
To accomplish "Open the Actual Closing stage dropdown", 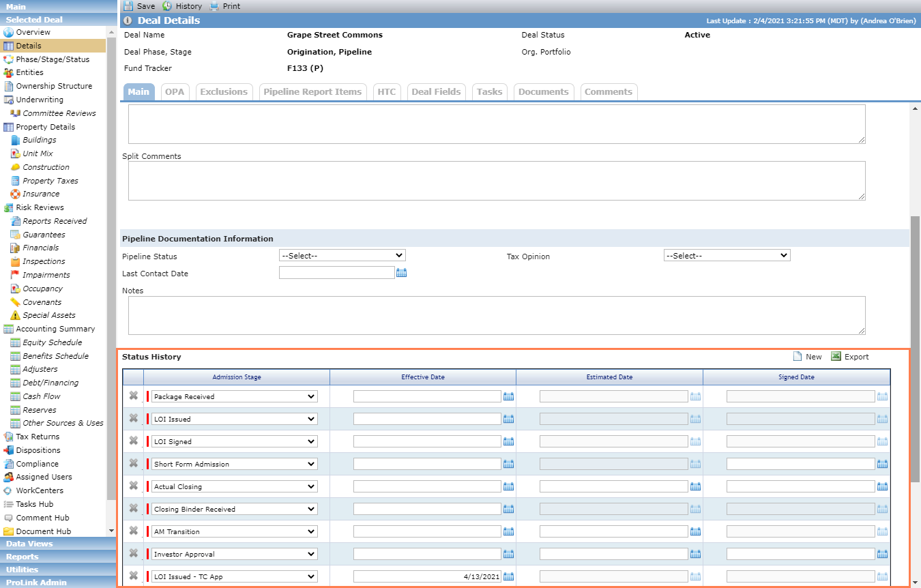I will tap(235, 486).
